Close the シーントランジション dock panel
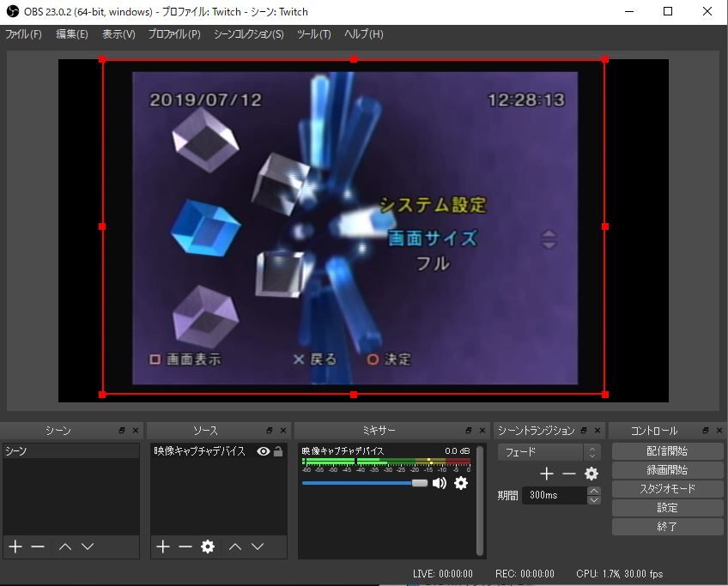Image resolution: width=728 pixels, height=586 pixels. click(598, 431)
